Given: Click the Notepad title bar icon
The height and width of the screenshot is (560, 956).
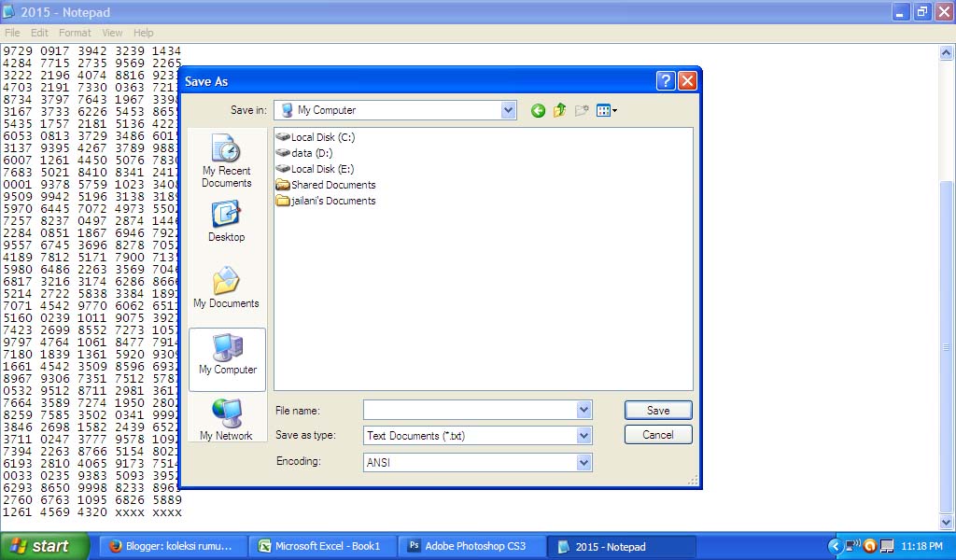Looking at the screenshot, I should click(x=8, y=11).
